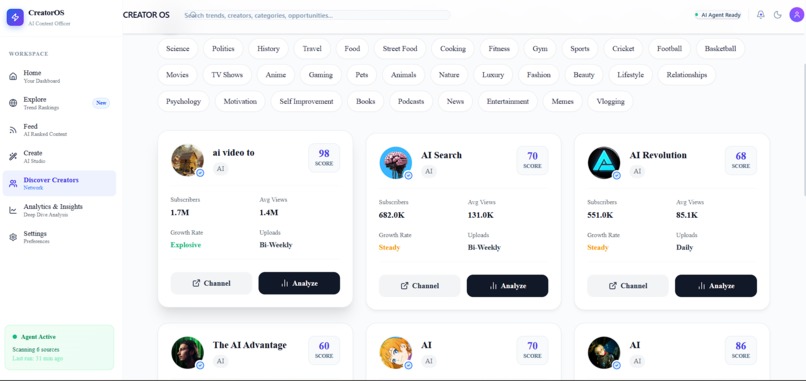Click the AI tag under AI Revolution

pyautogui.click(x=637, y=172)
